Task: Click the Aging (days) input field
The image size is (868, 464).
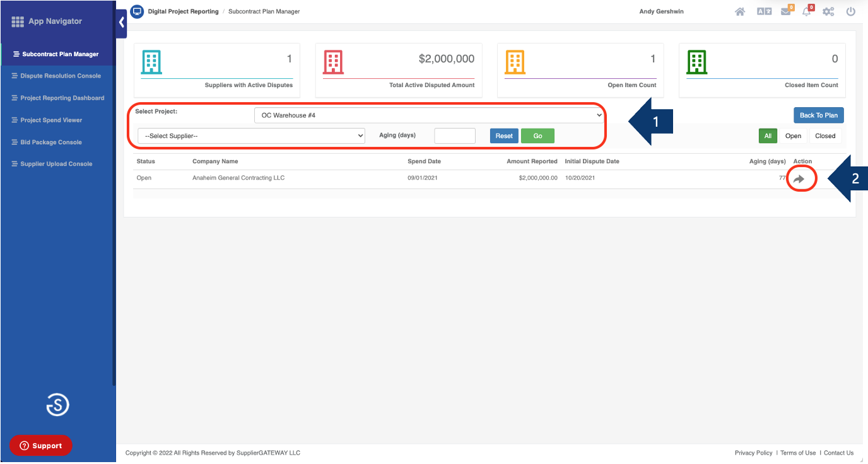Action: (x=455, y=136)
